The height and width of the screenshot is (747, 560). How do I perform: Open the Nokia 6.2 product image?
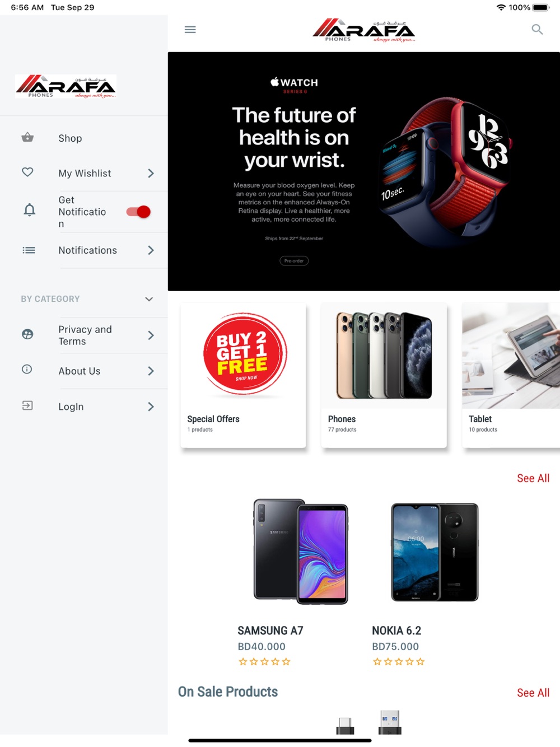[435, 552]
